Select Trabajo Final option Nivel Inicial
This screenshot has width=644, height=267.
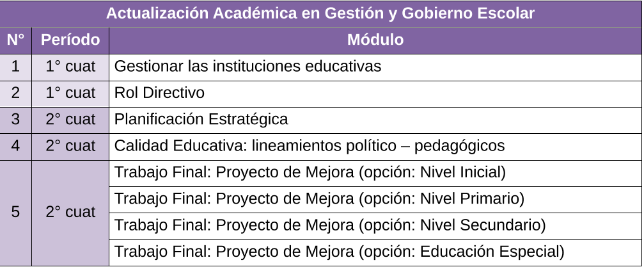[375, 174]
